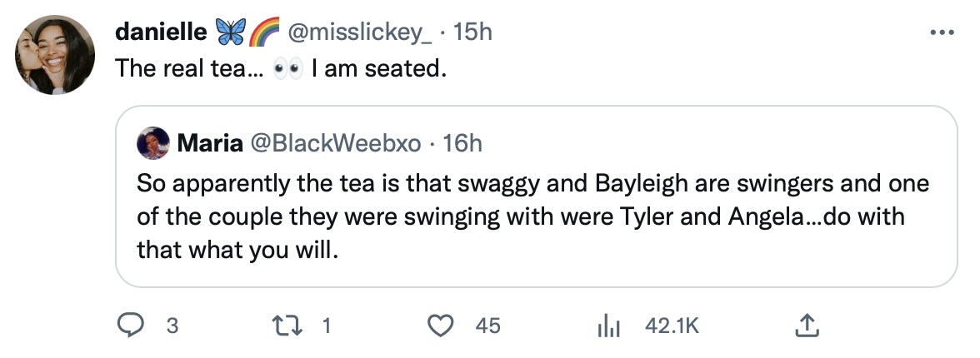980x358 pixels.
Task: Click the @BlackWeebxo handle
Action: coord(335,143)
